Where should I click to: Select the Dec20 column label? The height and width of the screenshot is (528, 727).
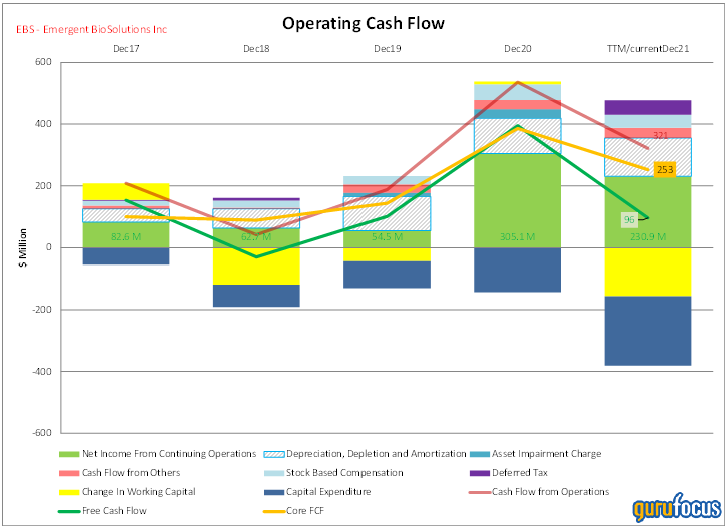click(x=518, y=49)
